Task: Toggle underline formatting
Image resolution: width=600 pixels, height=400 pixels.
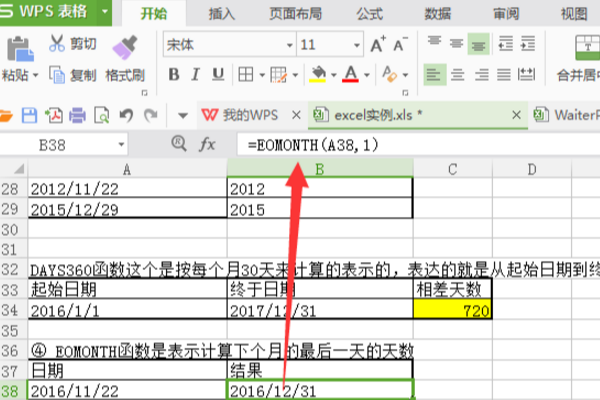Action: coord(218,74)
